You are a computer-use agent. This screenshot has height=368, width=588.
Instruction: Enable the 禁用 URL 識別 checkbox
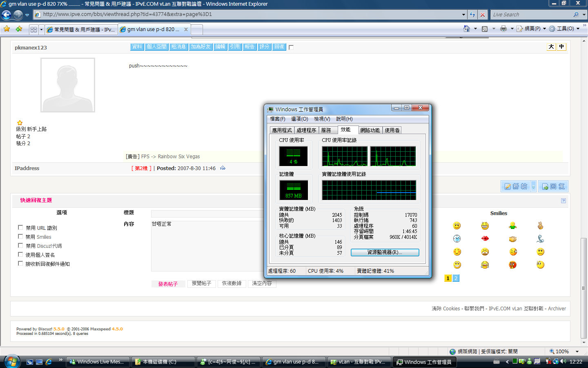[20, 227]
